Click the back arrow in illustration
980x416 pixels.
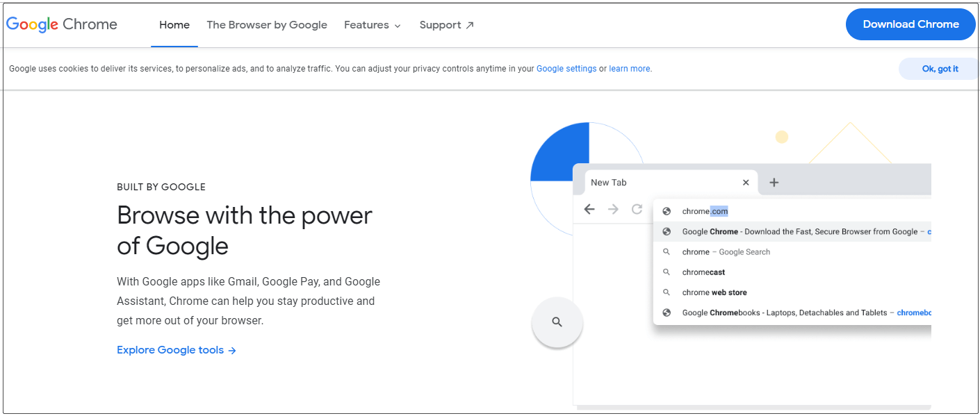click(x=589, y=209)
